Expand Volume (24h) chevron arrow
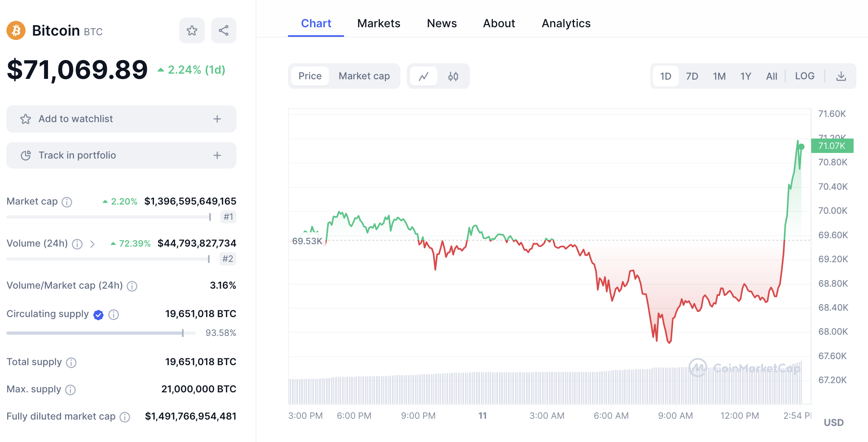 pos(92,244)
